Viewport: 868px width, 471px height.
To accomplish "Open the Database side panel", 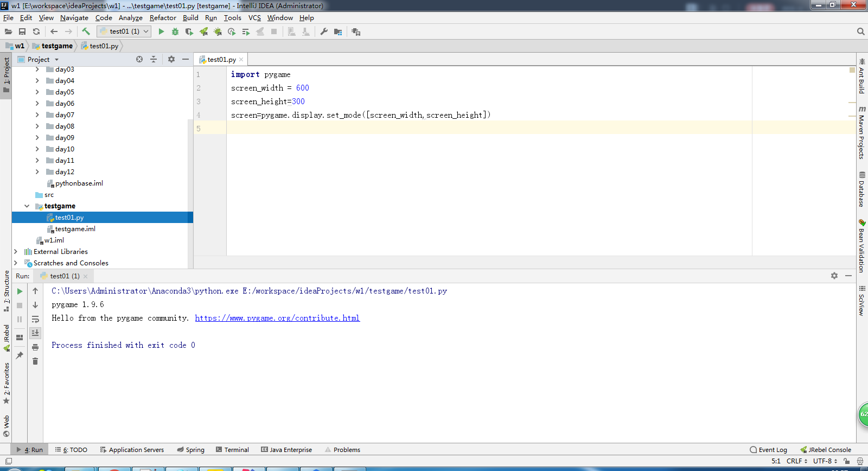I will click(x=861, y=189).
